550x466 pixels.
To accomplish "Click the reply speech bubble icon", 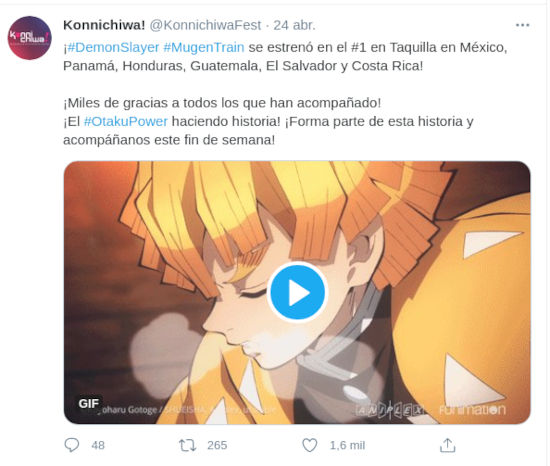I will 72,445.
